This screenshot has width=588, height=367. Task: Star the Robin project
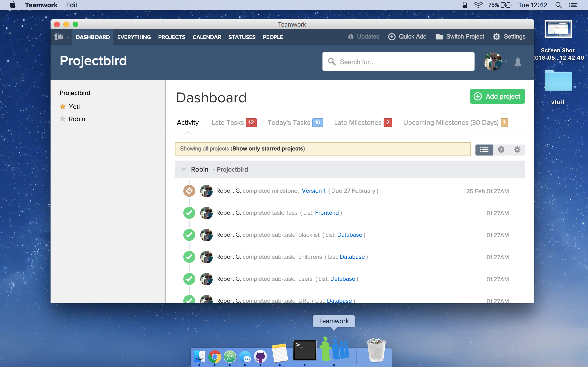tap(63, 119)
